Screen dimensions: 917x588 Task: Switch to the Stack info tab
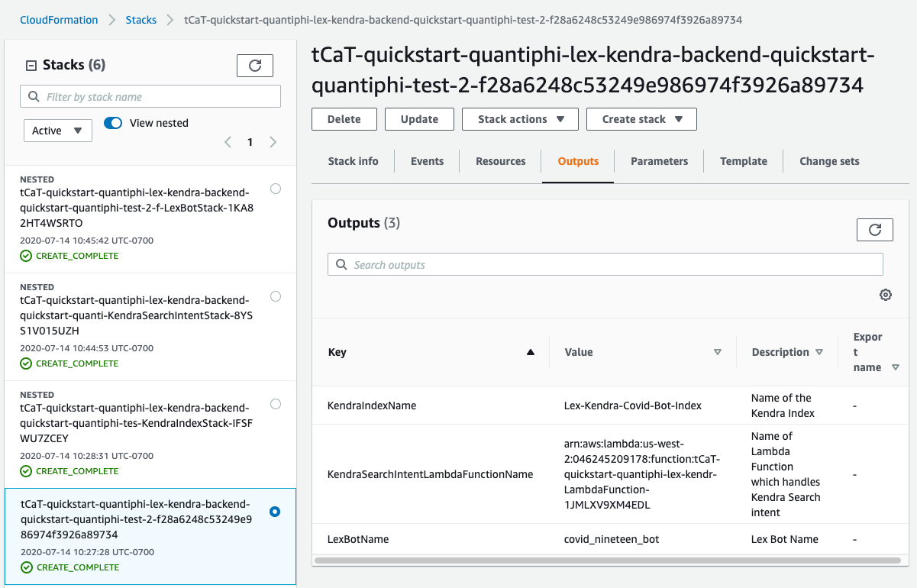pos(353,161)
